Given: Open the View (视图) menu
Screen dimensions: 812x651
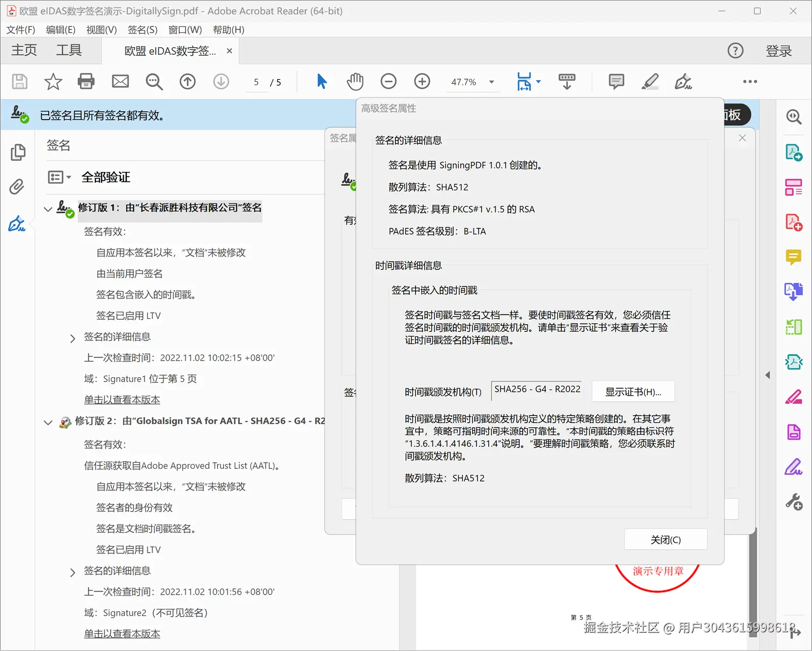Looking at the screenshot, I should coord(101,30).
